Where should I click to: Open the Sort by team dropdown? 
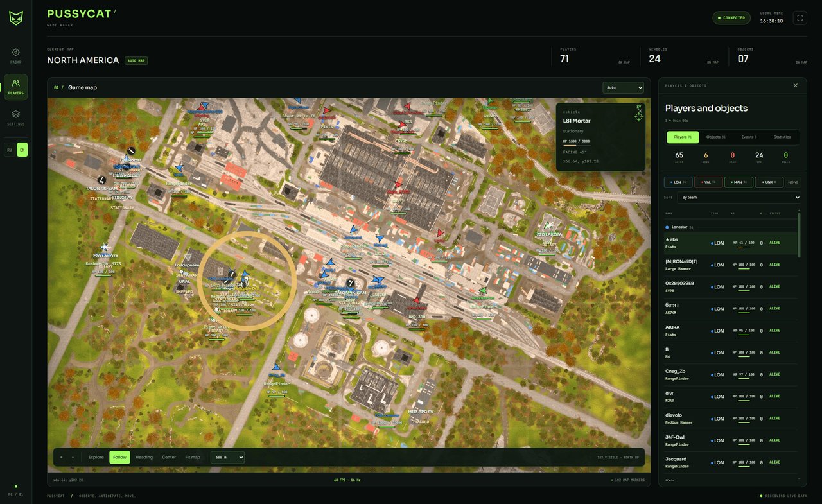click(739, 198)
